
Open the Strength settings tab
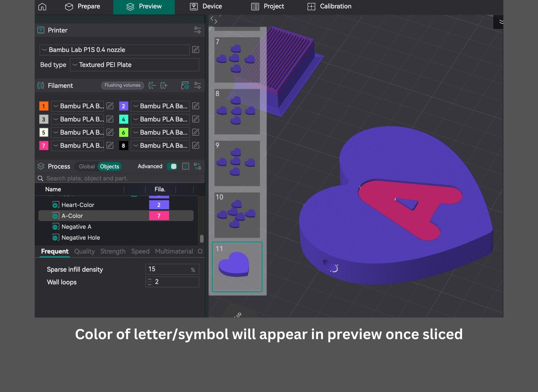pyautogui.click(x=113, y=251)
